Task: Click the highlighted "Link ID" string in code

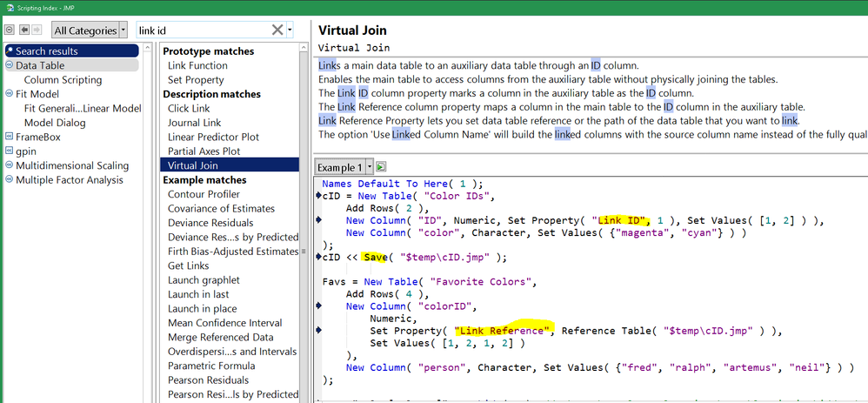Action: (620, 220)
